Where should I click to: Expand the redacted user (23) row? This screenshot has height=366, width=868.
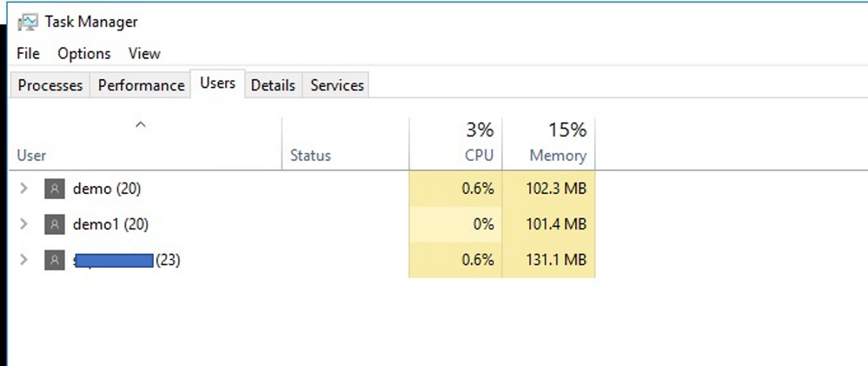point(23,260)
